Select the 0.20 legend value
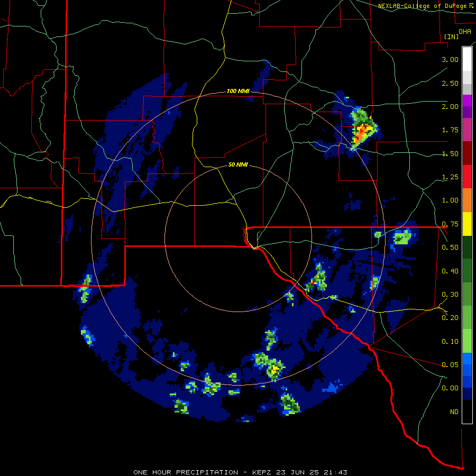This screenshot has height=476, width=476. point(450,318)
